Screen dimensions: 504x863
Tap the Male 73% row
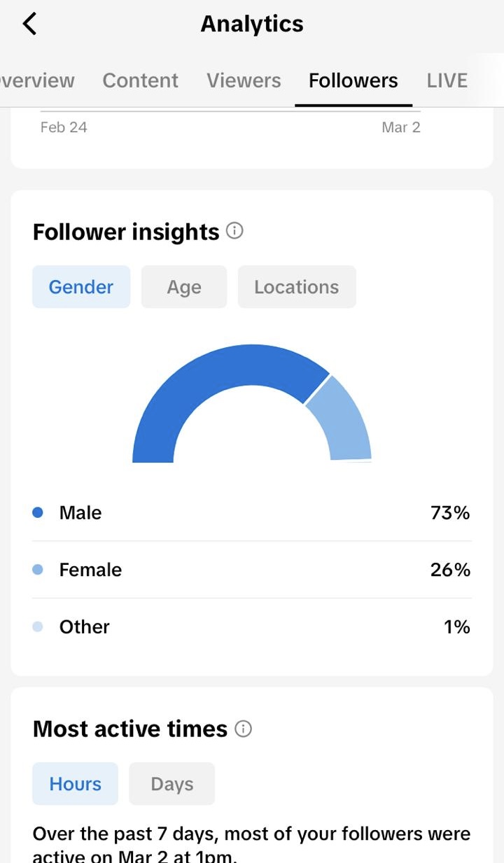pyautogui.click(x=252, y=512)
